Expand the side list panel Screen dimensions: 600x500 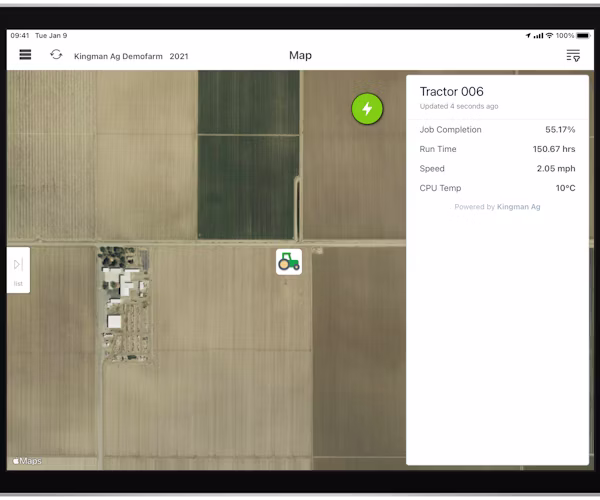click(x=18, y=270)
